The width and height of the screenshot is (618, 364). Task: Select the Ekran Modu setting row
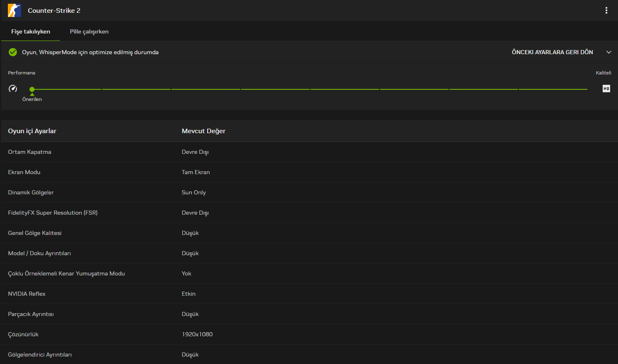click(x=309, y=172)
